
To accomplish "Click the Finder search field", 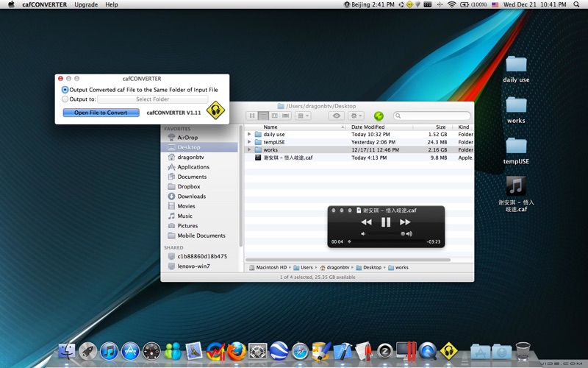I will [x=432, y=116].
